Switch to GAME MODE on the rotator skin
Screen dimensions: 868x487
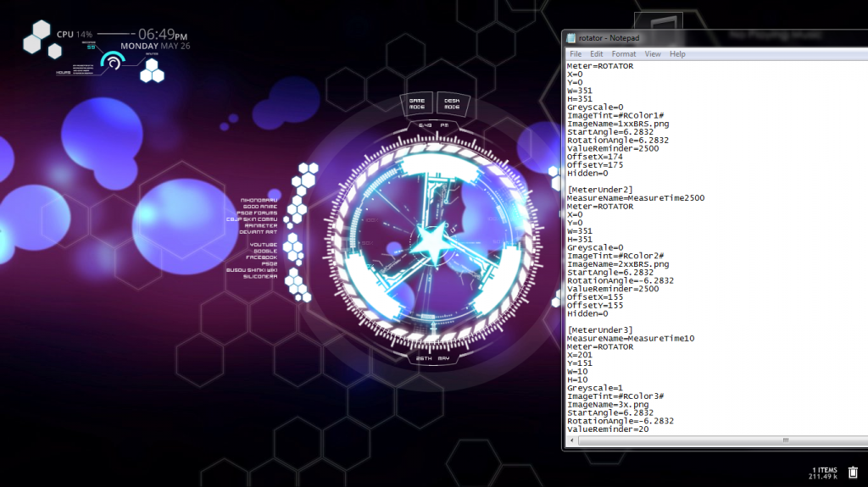(417, 103)
